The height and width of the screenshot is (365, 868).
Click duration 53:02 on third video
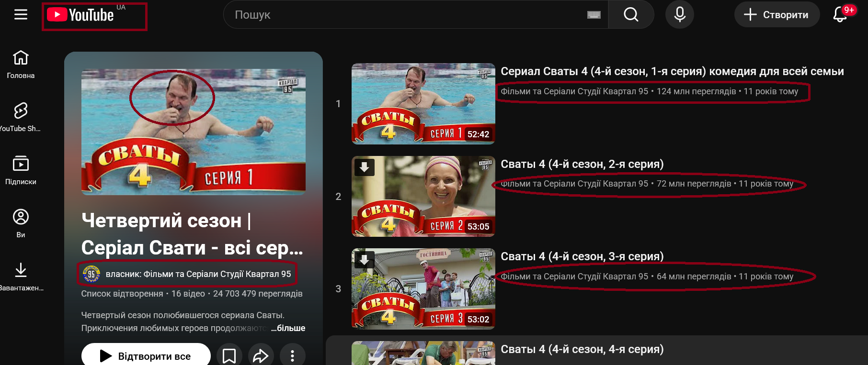(478, 320)
